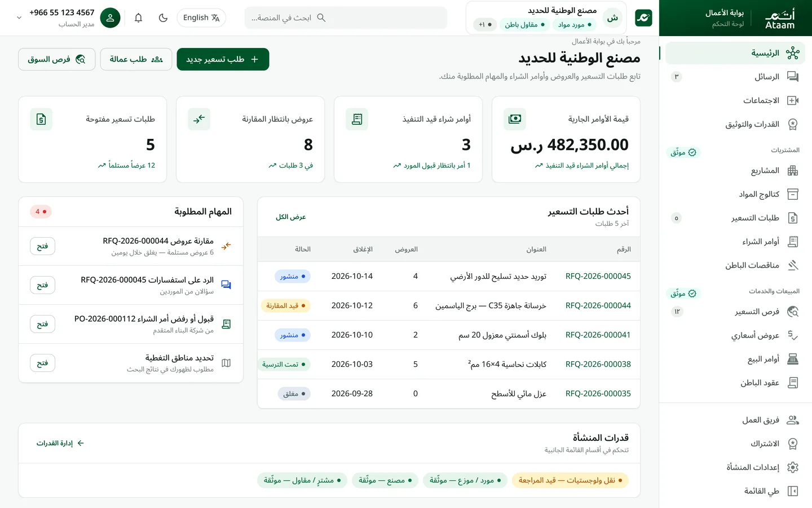The width and height of the screenshot is (812, 508).
Task: Click the نقل ولوجستيات قيد المراجعة chip
Action: click(570, 480)
